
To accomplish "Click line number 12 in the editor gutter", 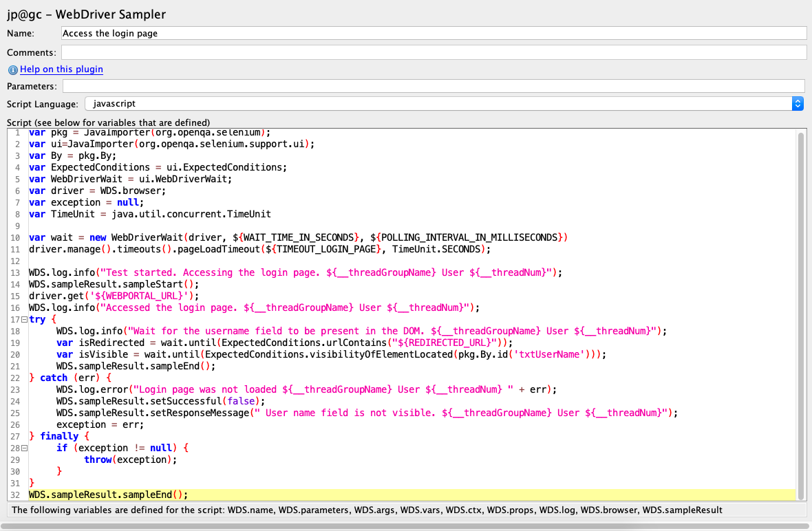I will click(15, 261).
